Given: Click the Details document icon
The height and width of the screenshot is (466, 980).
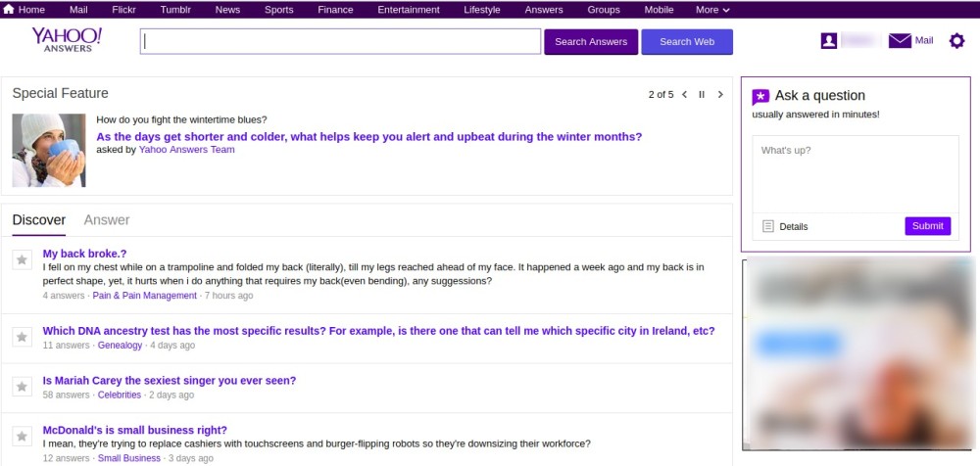Looking at the screenshot, I should point(768,226).
